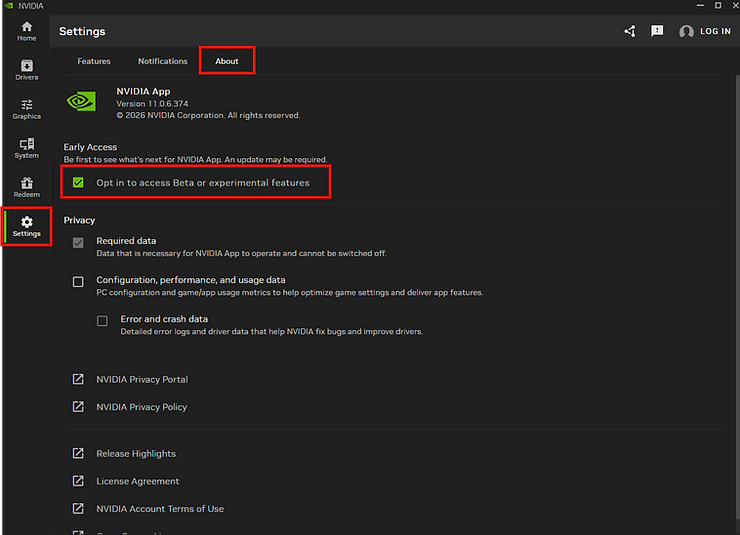Click the copyright NVIDIA Corporation text
740x535 pixels.
208,115
